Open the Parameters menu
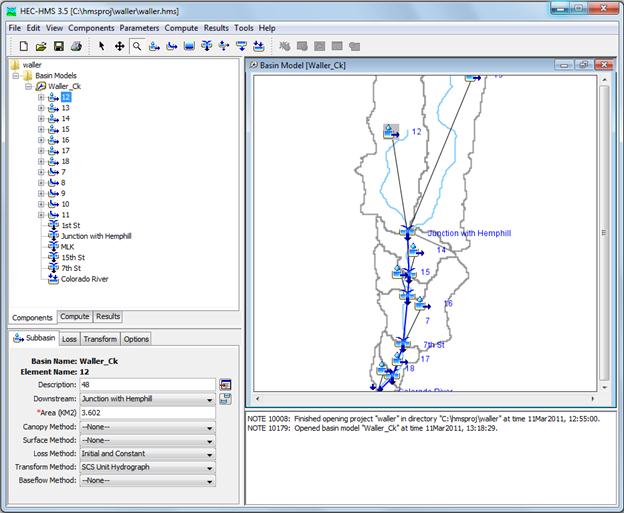The height and width of the screenshot is (513, 624). point(140,28)
